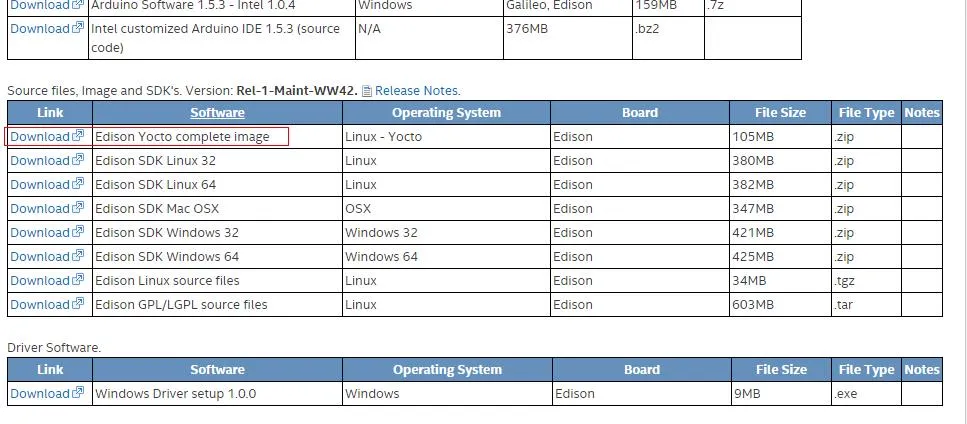The width and height of the screenshot is (967, 424).
Task: Download Intel customized Arduino IDE 1.5.3 source
Action: click(x=40, y=28)
